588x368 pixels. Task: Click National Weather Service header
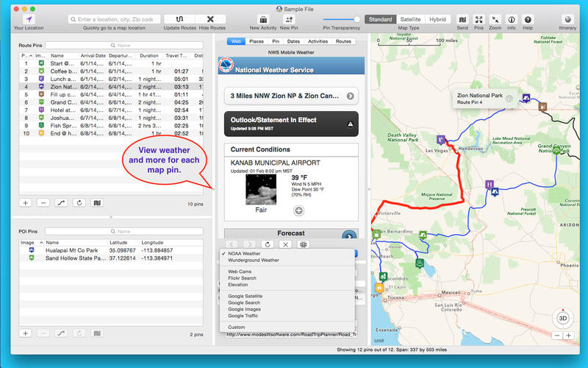pyautogui.click(x=291, y=66)
